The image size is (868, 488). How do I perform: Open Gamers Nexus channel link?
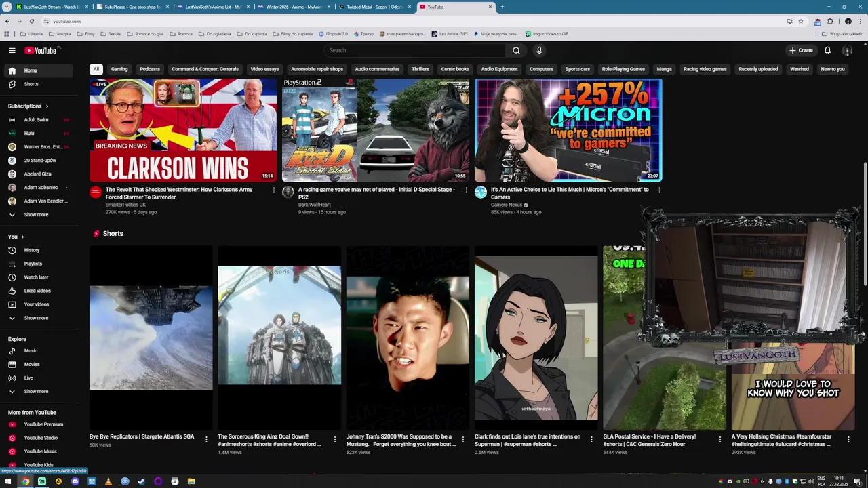click(x=507, y=205)
